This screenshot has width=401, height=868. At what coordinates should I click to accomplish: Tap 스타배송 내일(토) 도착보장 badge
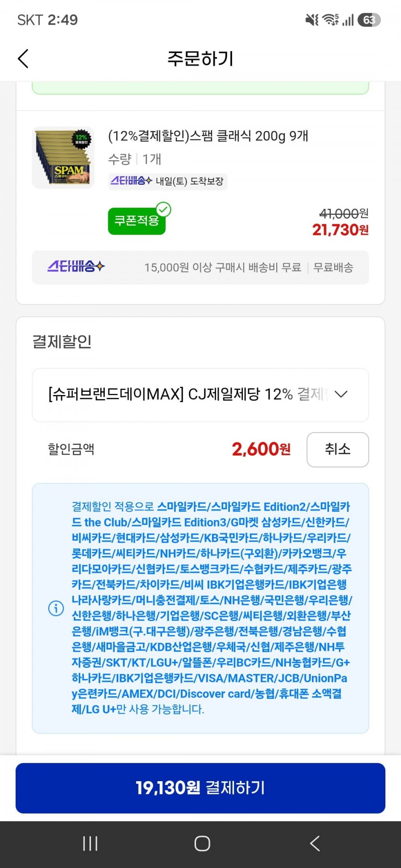(x=168, y=182)
